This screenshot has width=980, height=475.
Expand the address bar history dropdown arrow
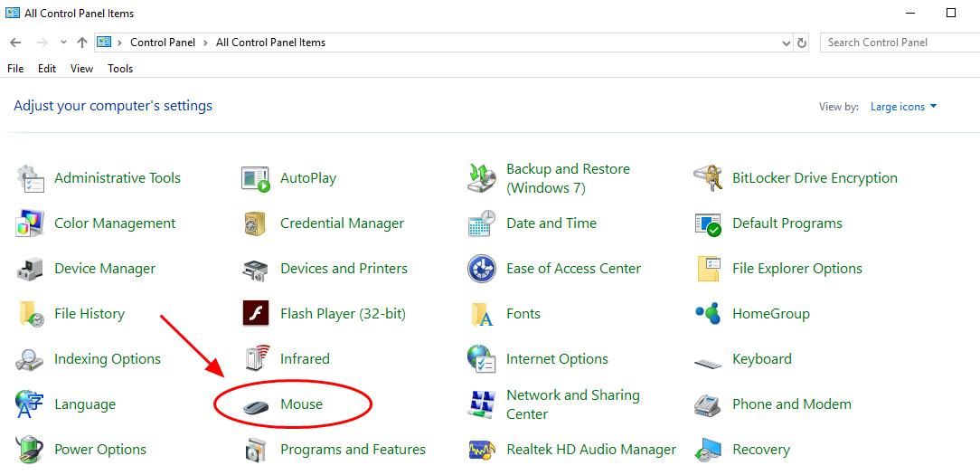(787, 43)
